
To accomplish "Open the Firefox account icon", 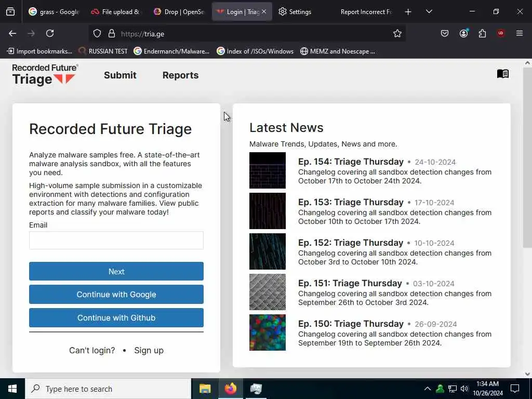I will point(464,33).
